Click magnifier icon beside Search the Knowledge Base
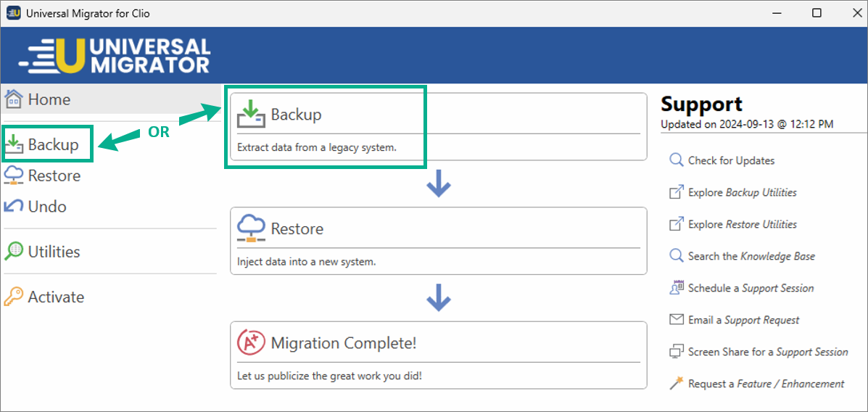This screenshot has height=412, width=868. click(677, 256)
